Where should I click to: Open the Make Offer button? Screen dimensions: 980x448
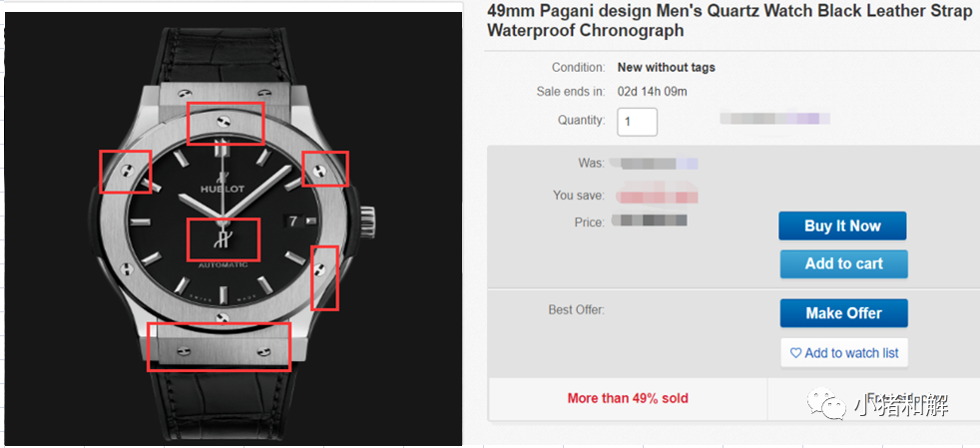tap(843, 313)
